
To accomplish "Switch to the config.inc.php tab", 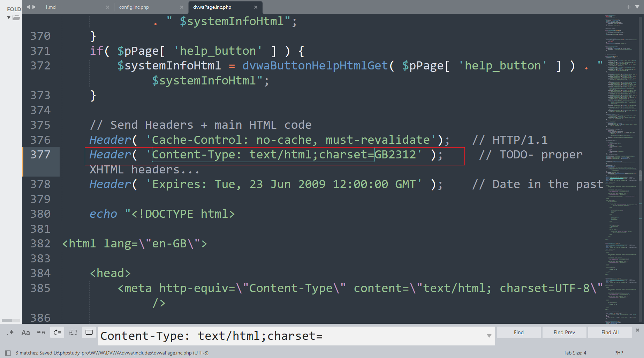I will point(134,7).
